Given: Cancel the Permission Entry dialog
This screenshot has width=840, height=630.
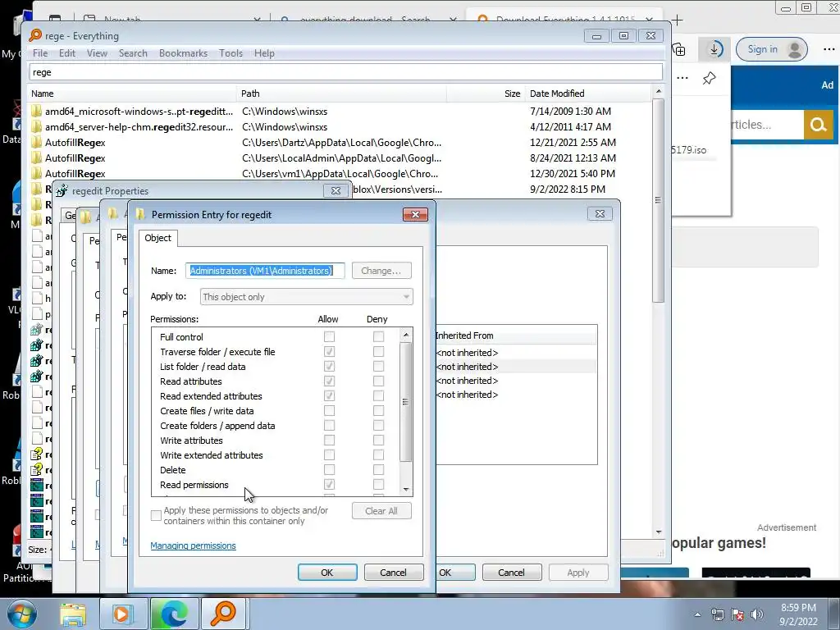Looking at the screenshot, I should [x=393, y=573].
